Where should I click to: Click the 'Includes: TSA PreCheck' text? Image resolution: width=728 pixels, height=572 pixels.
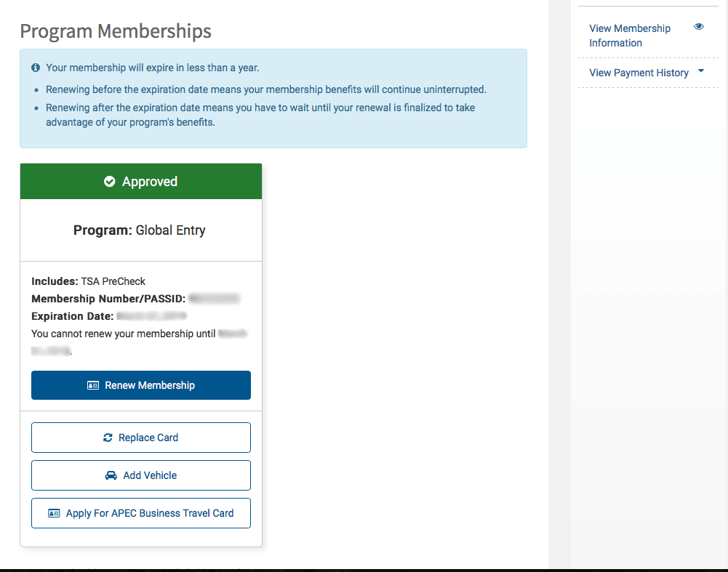(88, 281)
